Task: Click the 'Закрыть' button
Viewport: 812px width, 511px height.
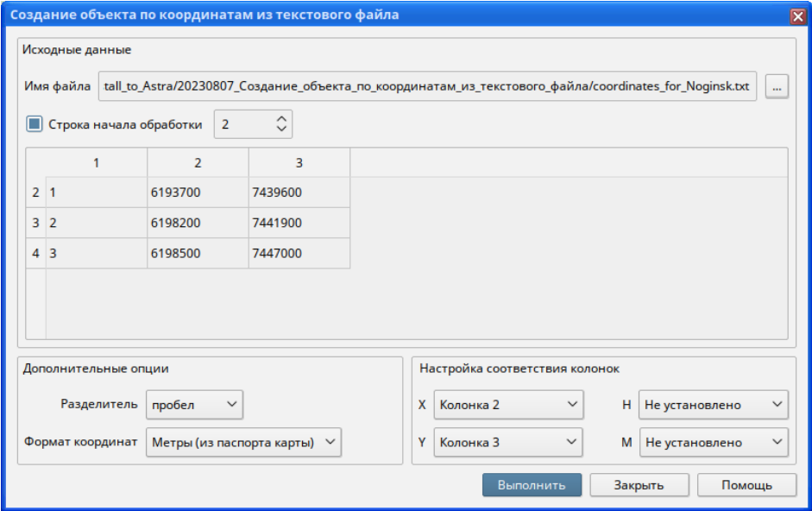Action: pyautogui.click(x=639, y=485)
